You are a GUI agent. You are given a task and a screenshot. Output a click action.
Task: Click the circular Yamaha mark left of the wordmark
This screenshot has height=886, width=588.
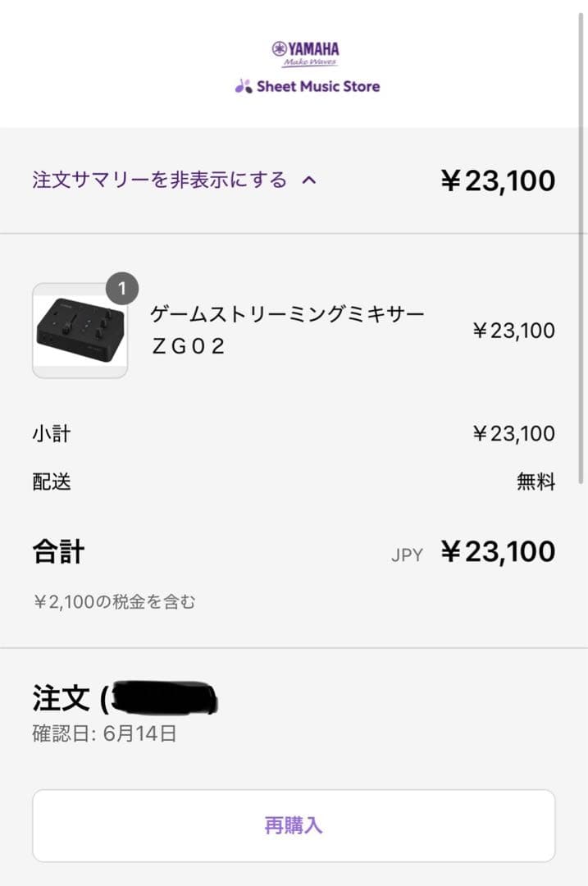pyautogui.click(x=280, y=48)
